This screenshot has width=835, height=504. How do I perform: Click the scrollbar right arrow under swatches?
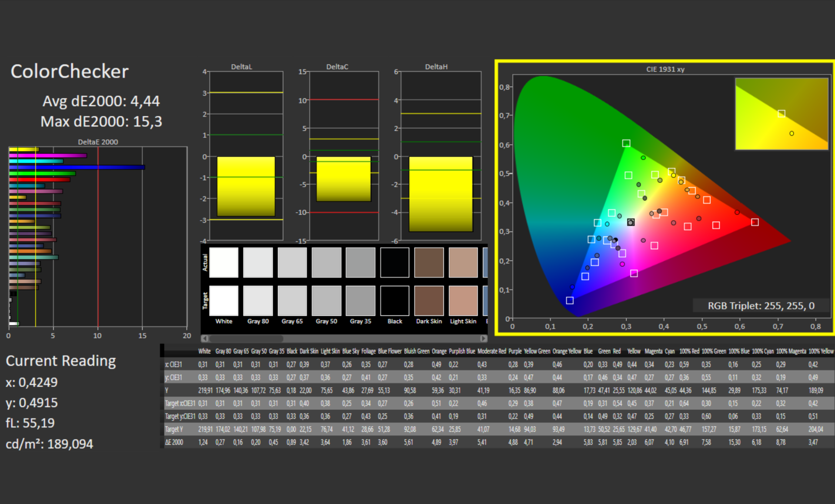point(483,338)
